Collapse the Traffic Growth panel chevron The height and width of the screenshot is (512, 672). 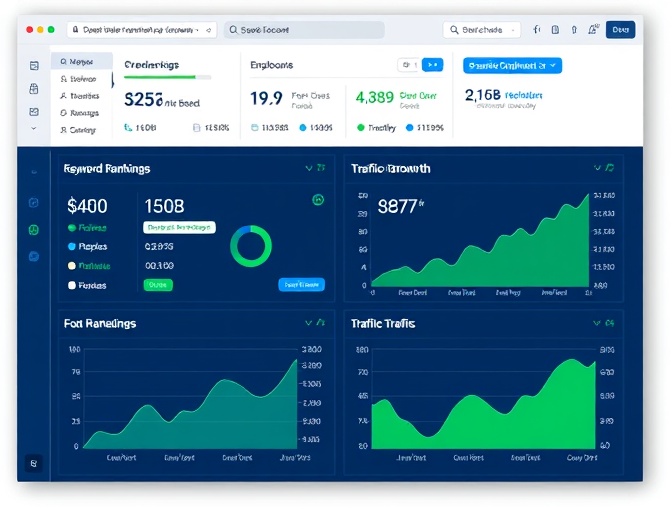(597, 168)
